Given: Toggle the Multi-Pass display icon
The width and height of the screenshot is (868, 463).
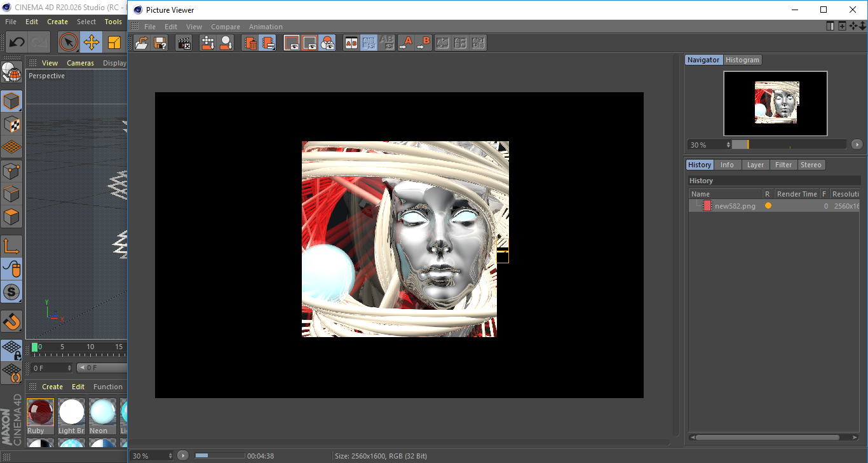Looking at the screenshot, I should click(327, 43).
